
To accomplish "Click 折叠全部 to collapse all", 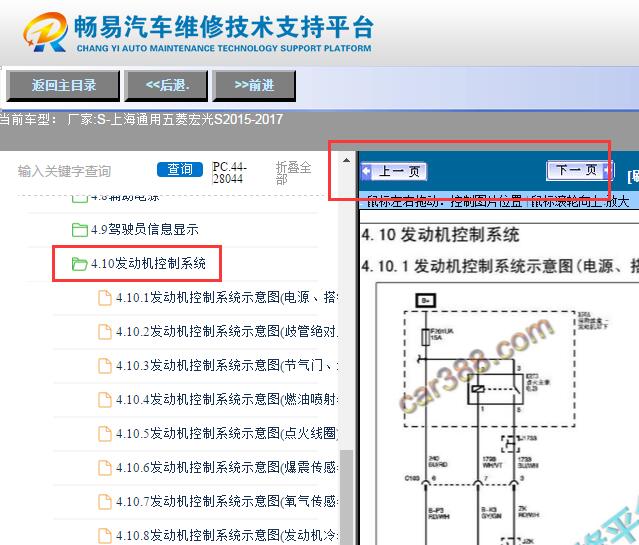I will (293, 173).
